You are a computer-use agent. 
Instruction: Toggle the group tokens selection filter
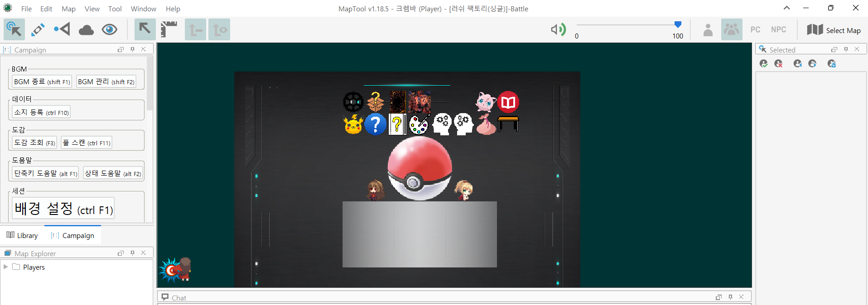[732, 29]
